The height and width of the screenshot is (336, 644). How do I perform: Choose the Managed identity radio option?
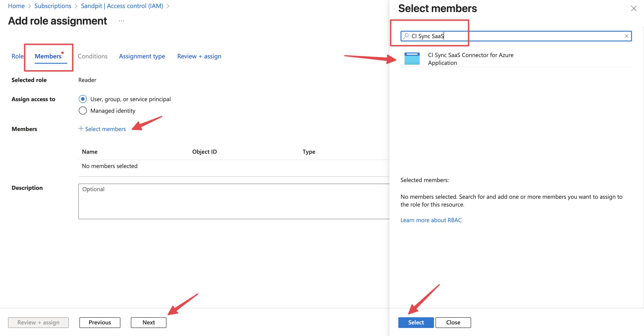tap(83, 111)
